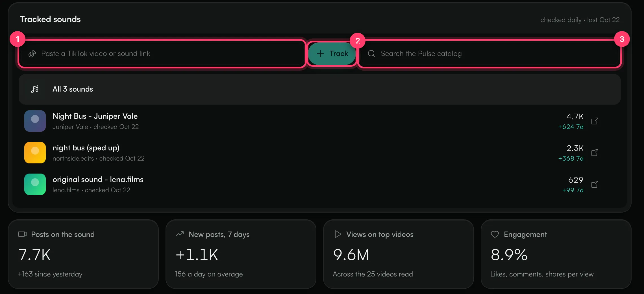This screenshot has height=294, width=644.
Task: Select Night Bus - Juniper Vale sound
Action: tap(319, 121)
